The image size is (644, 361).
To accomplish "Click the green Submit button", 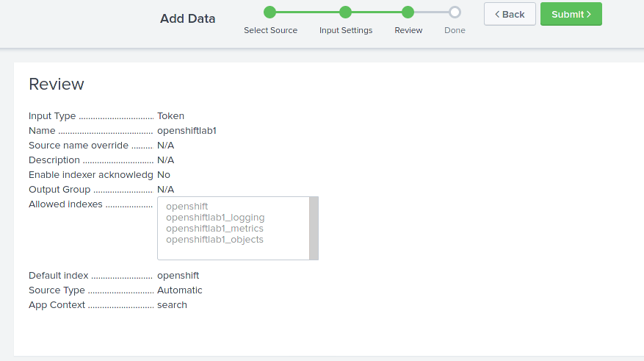I will point(571,14).
